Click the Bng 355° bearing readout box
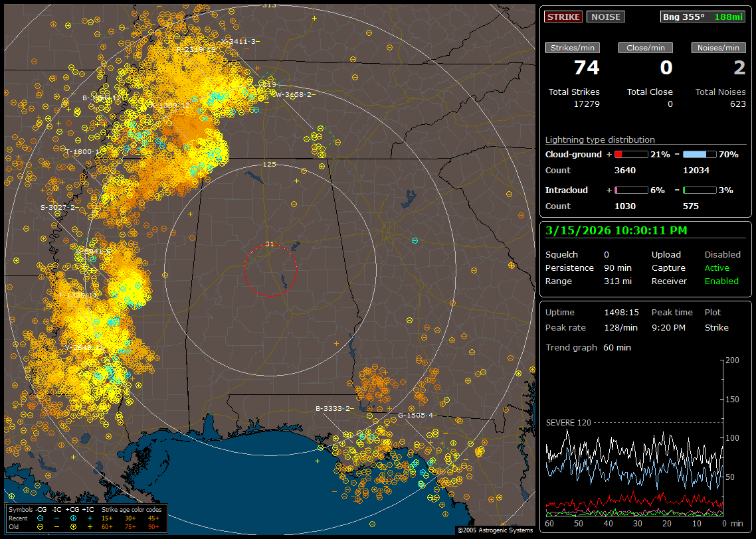The width and height of the screenshot is (756, 539). click(x=703, y=17)
